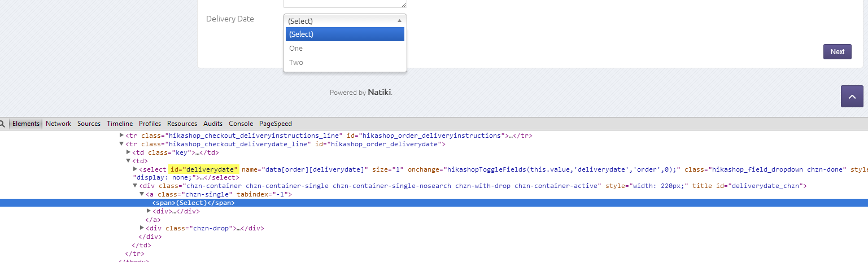The width and height of the screenshot is (868, 262).
Task: Expand the deliveryinstructions tr node
Action: (x=121, y=136)
